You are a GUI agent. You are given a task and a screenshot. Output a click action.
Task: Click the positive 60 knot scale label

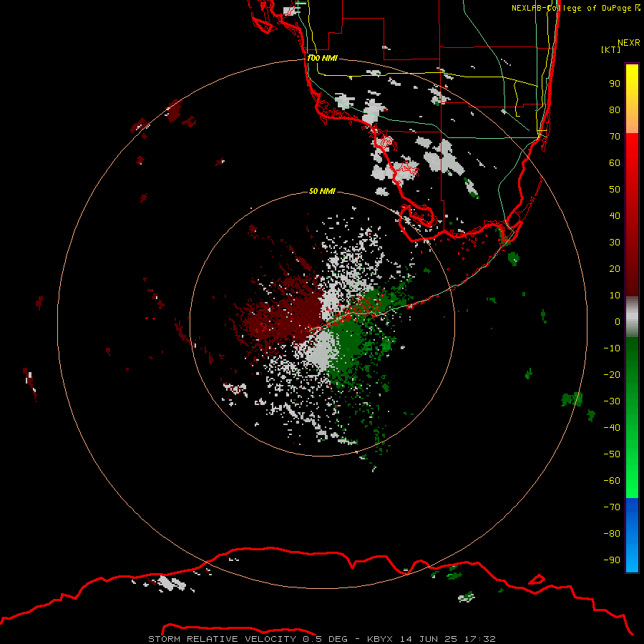click(x=615, y=163)
